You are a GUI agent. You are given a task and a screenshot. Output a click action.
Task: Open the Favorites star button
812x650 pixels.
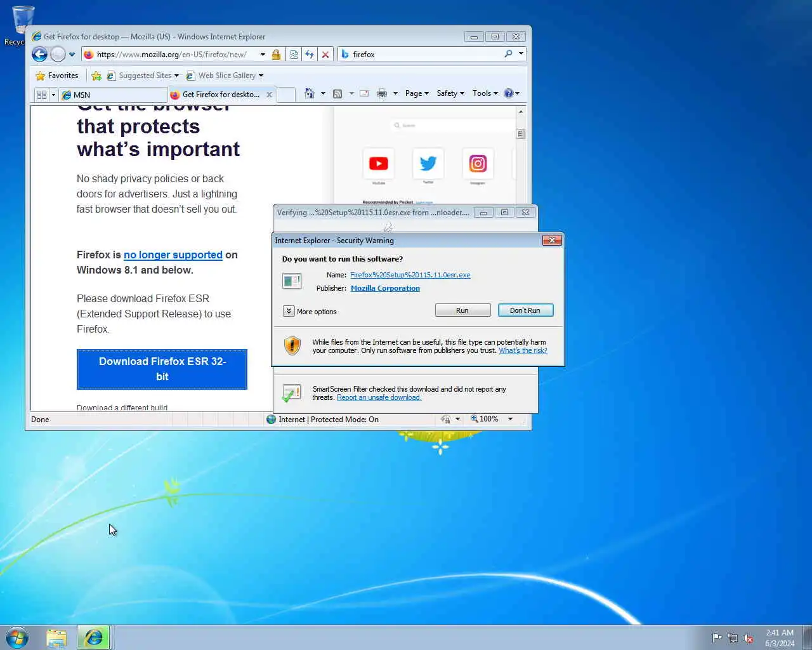(57, 76)
